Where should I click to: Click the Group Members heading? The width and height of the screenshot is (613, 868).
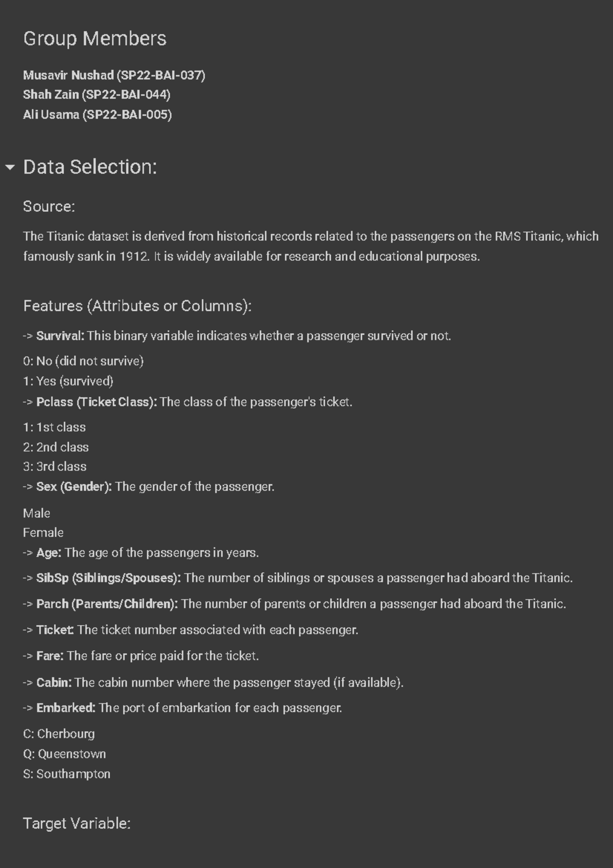tap(95, 39)
